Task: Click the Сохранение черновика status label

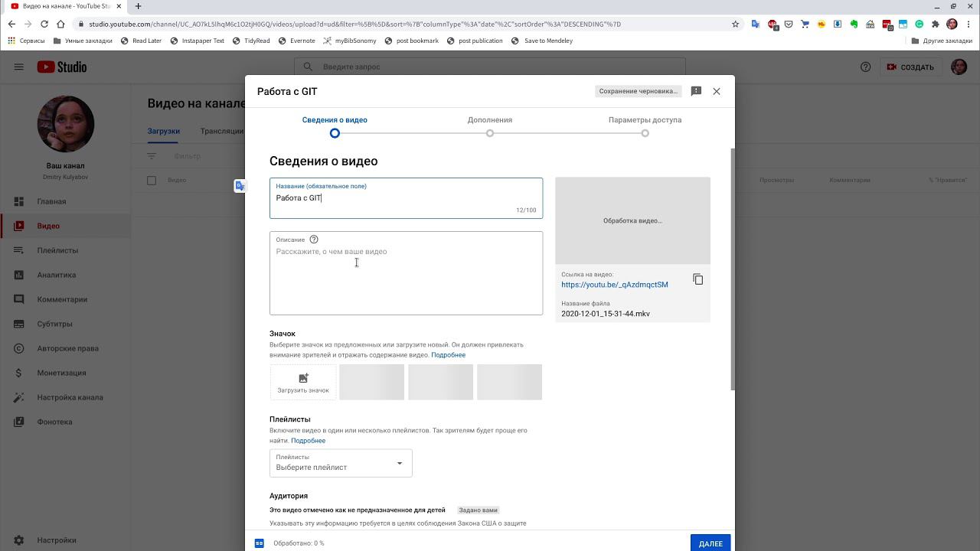Action: click(638, 91)
